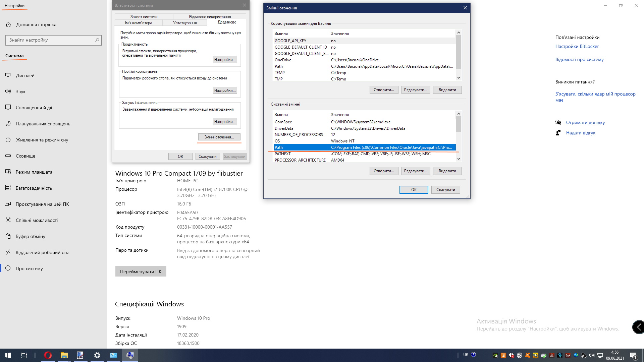Open Sound settings in sidebar
The image size is (644, 362).
point(20,92)
